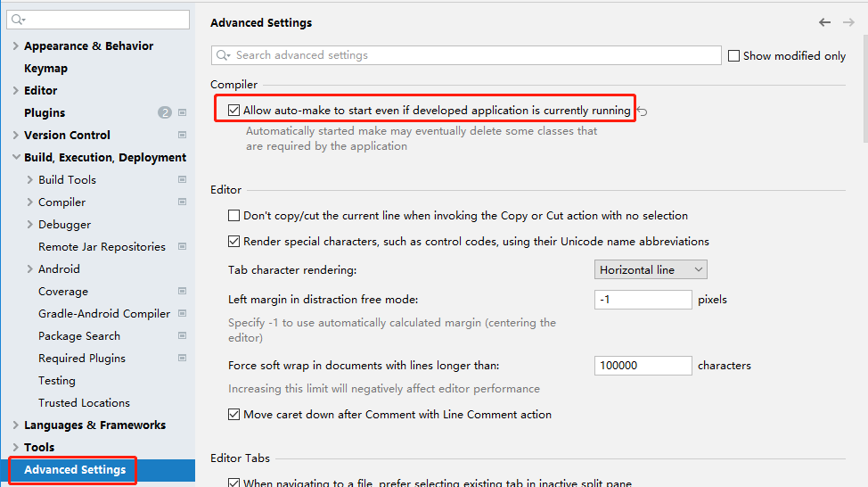Click the reset arrow beside auto-make option
The image size is (868, 487).
[643, 111]
